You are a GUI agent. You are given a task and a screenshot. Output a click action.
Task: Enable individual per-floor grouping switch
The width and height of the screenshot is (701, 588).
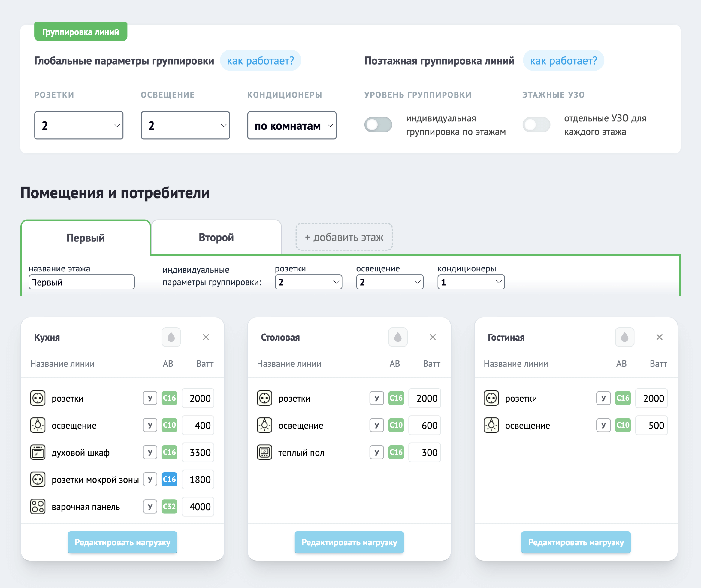(378, 125)
